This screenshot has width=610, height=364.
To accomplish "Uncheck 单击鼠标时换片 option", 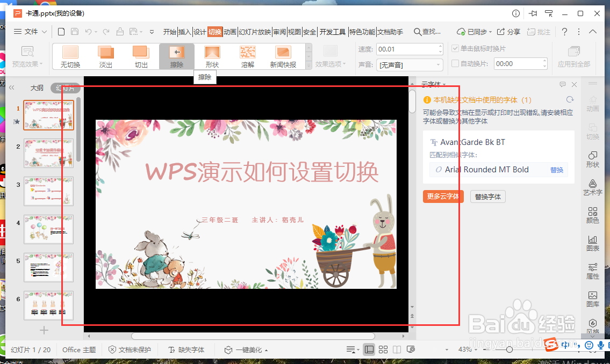I will 455,47.
